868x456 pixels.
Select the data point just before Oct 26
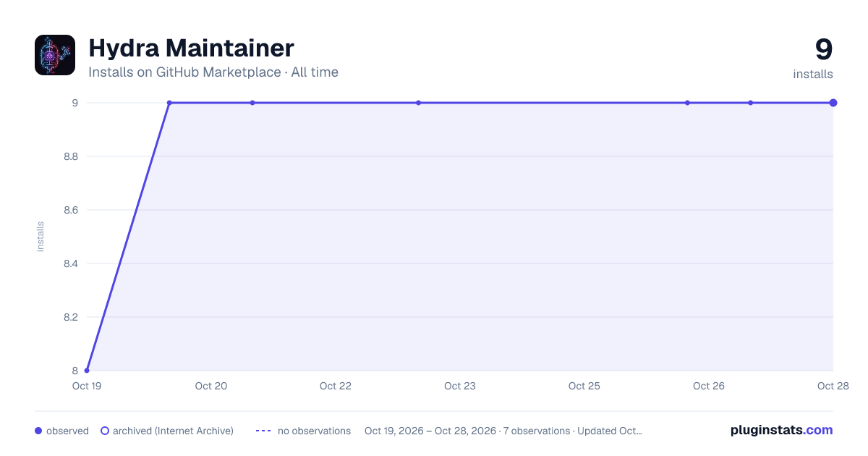tap(687, 103)
